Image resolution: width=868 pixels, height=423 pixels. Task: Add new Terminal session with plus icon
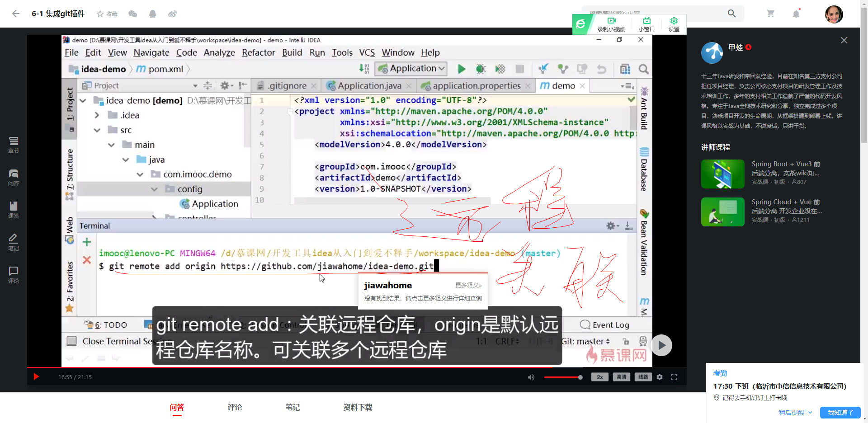tap(87, 242)
